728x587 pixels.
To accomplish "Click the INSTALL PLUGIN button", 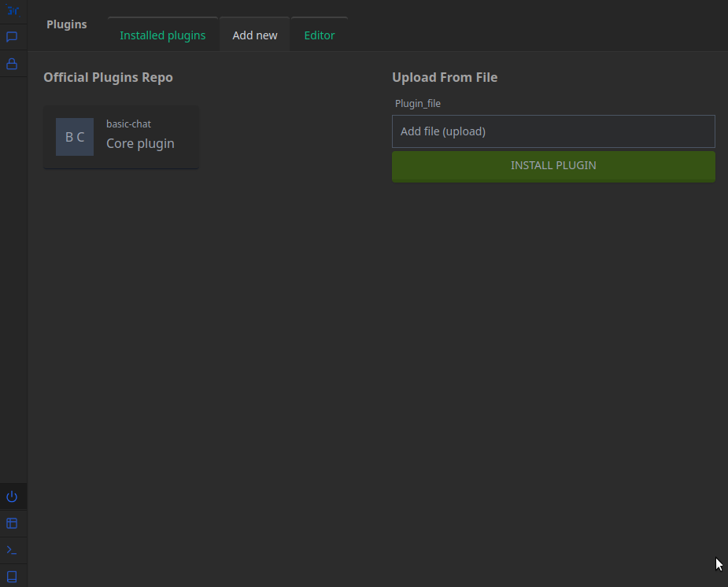I will pos(553,166).
